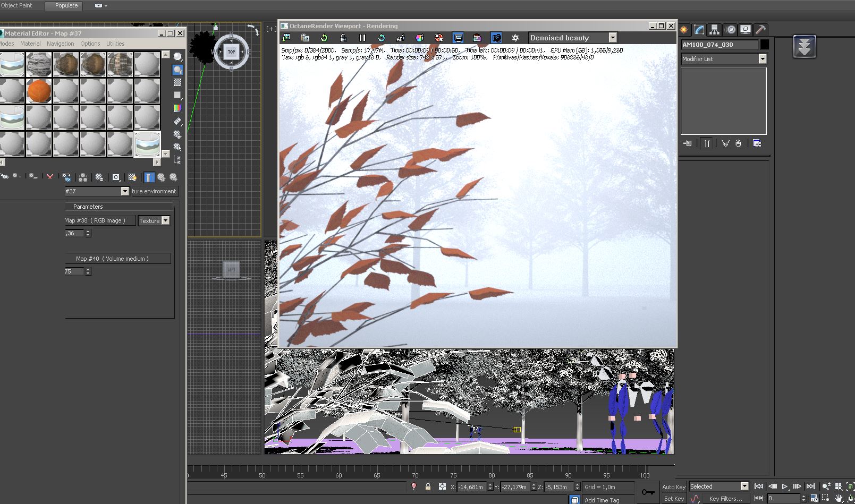Click the Make Material Copy icon

(66, 177)
